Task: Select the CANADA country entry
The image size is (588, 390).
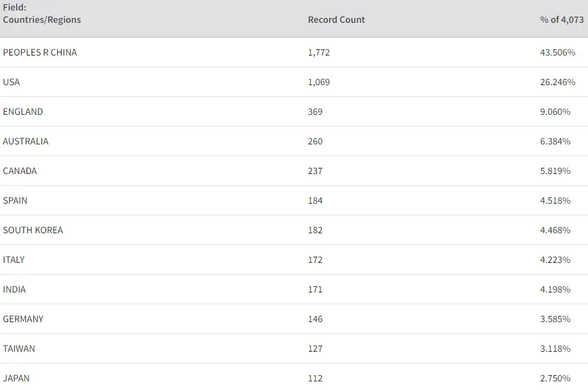Action: [x=20, y=171]
